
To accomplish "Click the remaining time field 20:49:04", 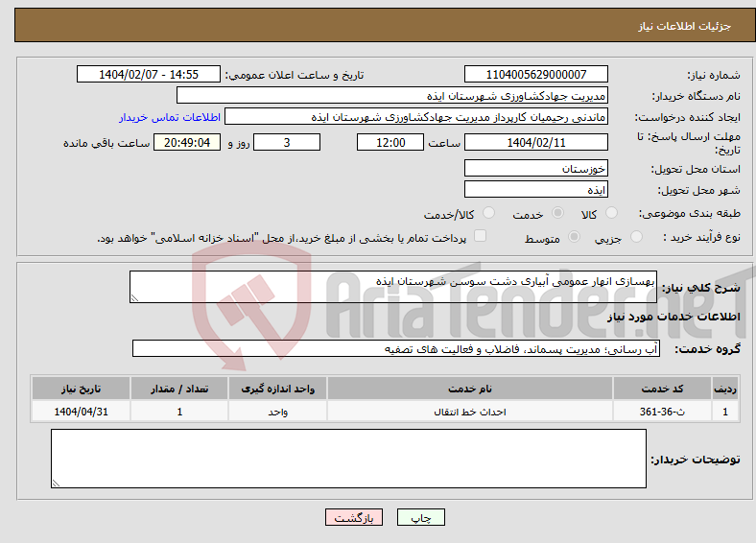I will click(x=187, y=142).
